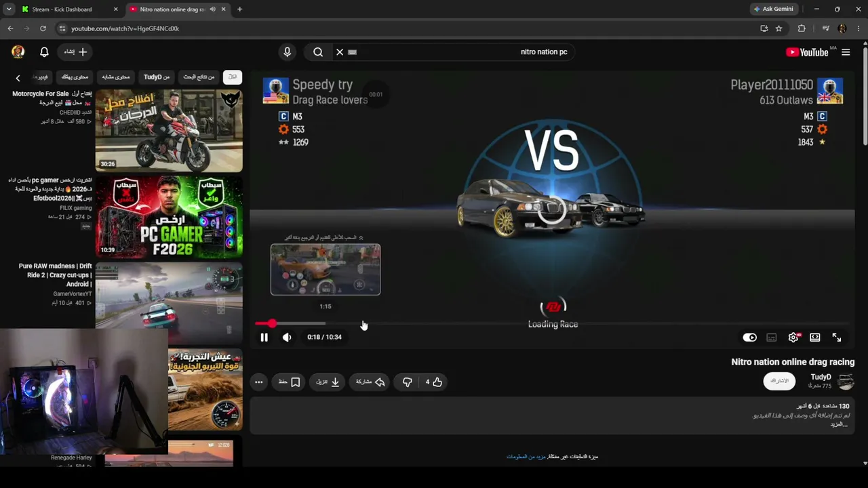868x488 pixels.
Task: Switch to theater mode
Action: tap(815, 338)
